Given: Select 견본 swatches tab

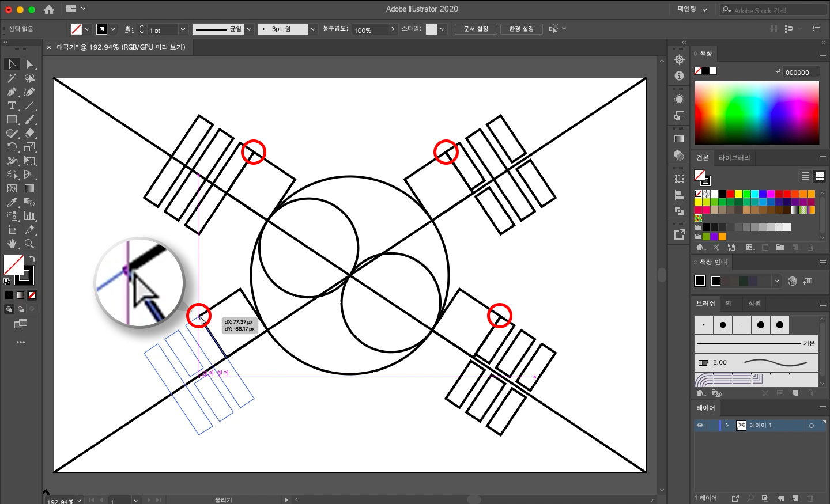Looking at the screenshot, I should (x=703, y=158).
